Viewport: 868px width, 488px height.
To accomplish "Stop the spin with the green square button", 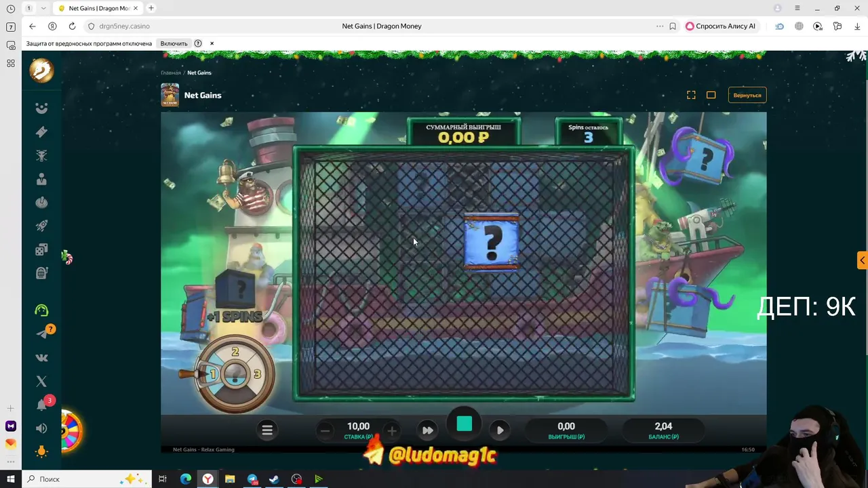I will pyautogui.click(x=465, y=424).
